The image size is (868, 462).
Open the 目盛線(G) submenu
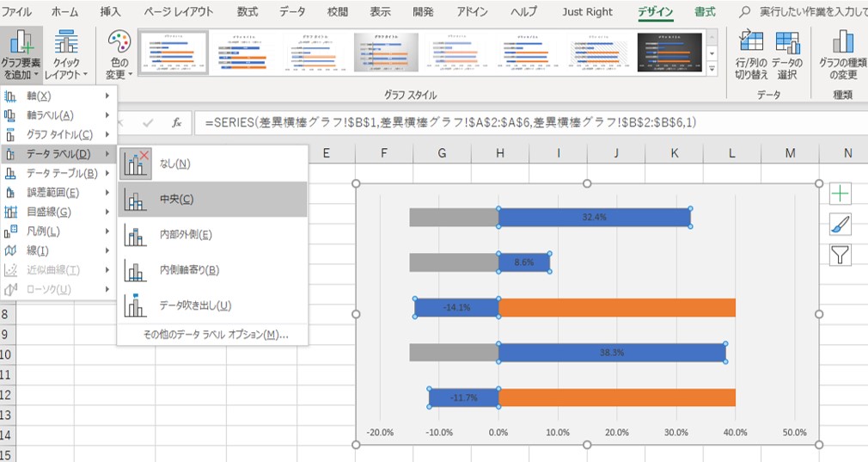pos(58,213)
